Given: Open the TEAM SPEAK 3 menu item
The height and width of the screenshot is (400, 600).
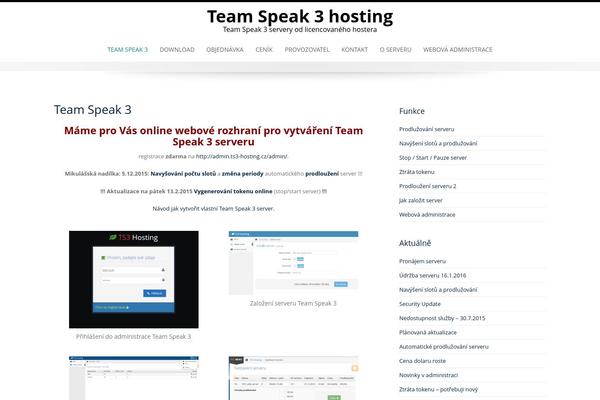Looking at the screenshot, I should click(x=127, y=50).
